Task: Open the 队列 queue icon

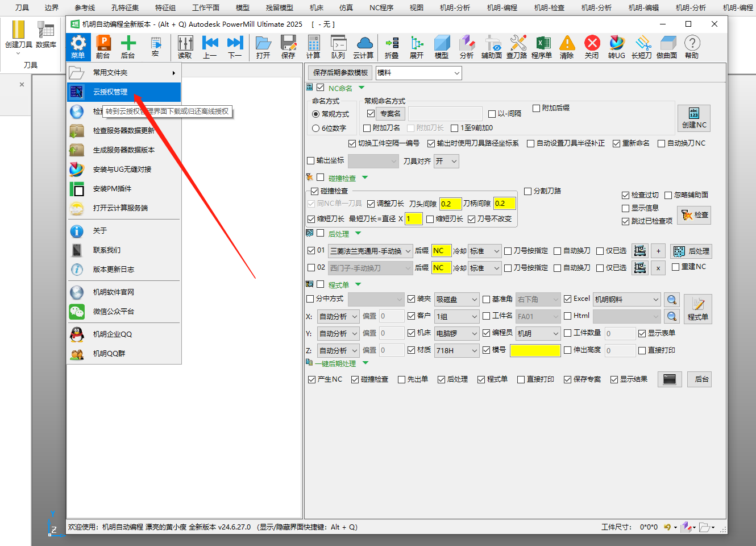Action: (338, 47)
